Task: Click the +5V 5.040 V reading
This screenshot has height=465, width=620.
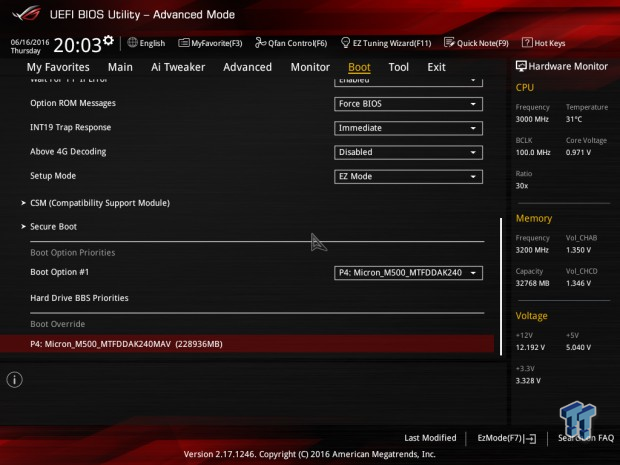Action: [x=578, y=347]
